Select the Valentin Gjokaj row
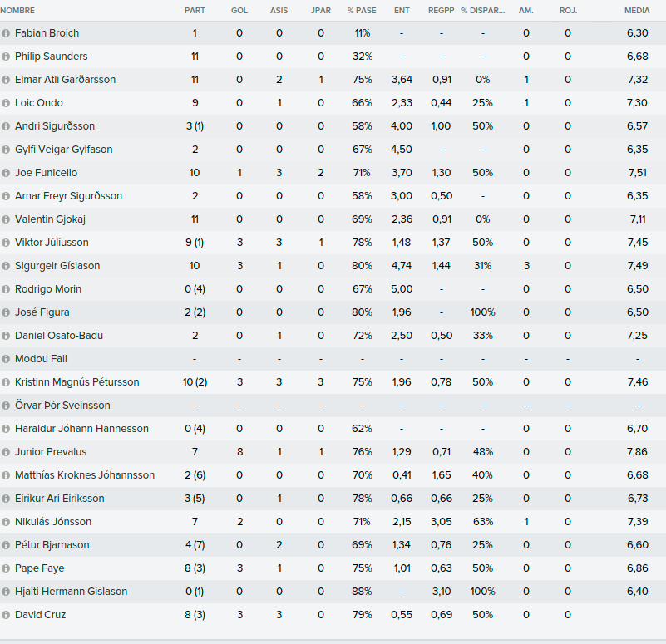This screenshot has height=644, width=666. coord(333,219)
